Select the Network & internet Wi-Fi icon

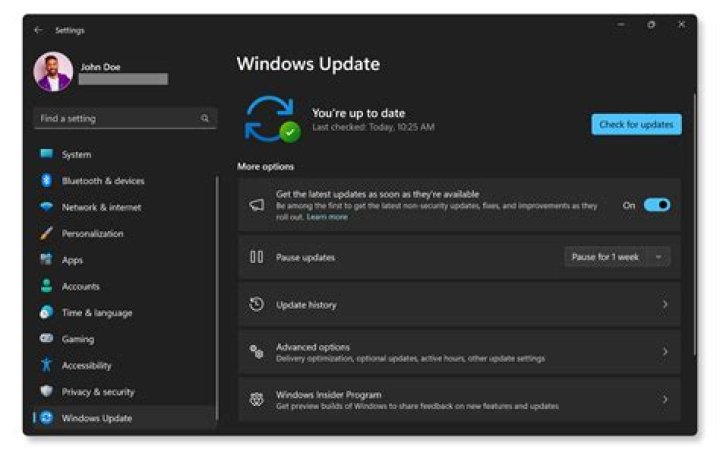(46, 207)
